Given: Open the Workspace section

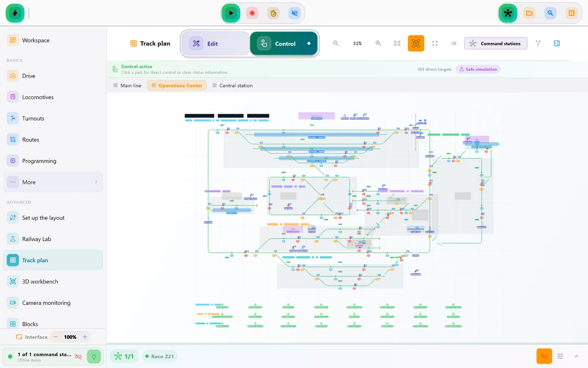Looking at the screenshot, I should (53, 40).
